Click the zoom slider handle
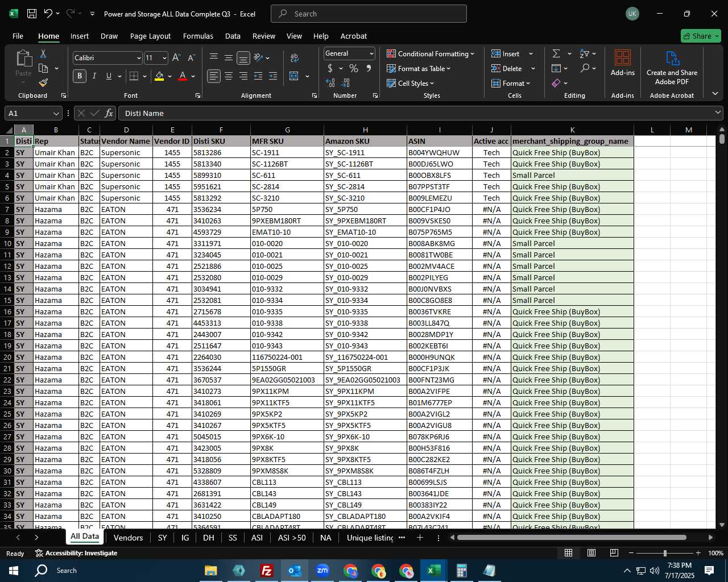 click(664, 553)
